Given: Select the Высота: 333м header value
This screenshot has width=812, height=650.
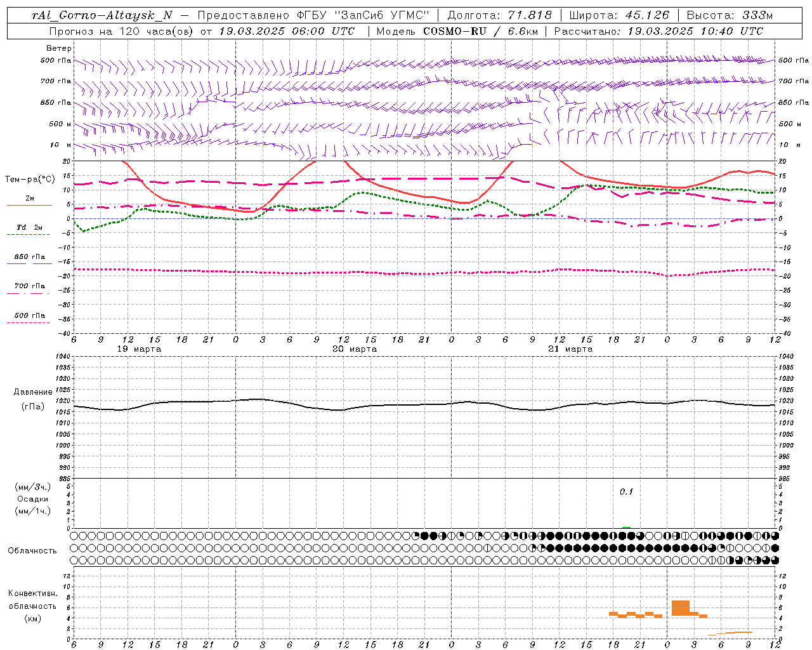Looking at the screenshot, I should coord(730,15).
